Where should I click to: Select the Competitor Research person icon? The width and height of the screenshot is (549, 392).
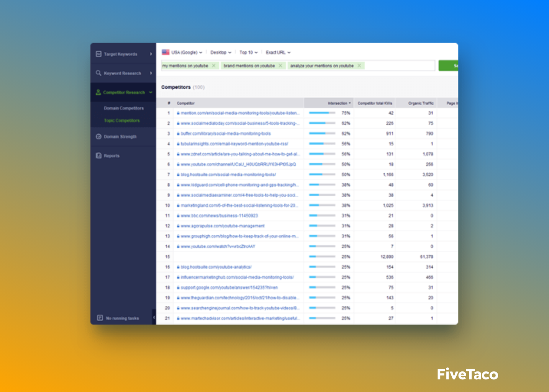pos(98,92)
